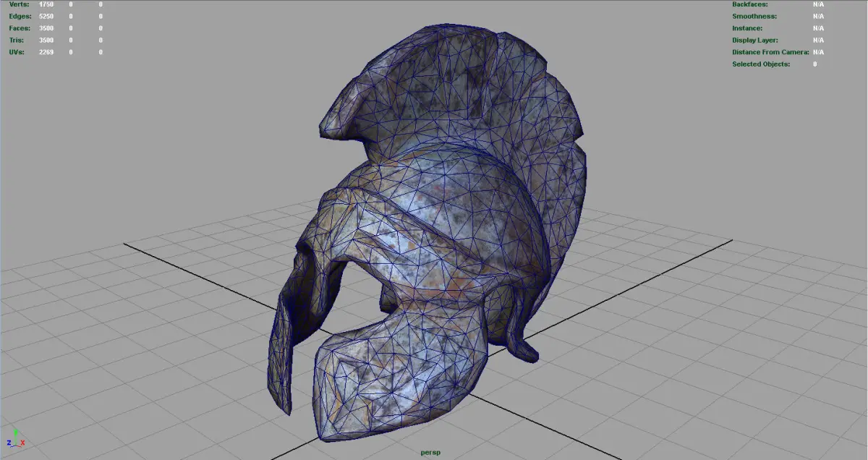Click the Edges: label in the HUD
868x460 pixels.
point(20,16)
